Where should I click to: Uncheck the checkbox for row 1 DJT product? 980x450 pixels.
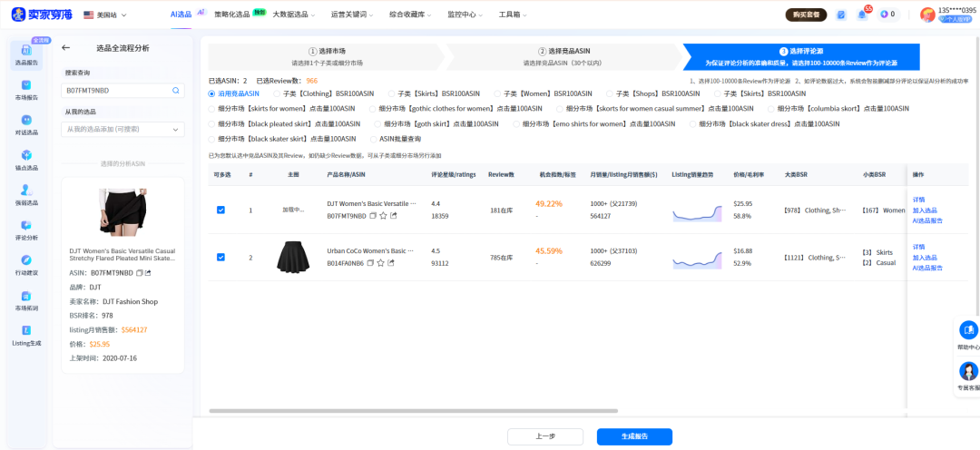220,210
